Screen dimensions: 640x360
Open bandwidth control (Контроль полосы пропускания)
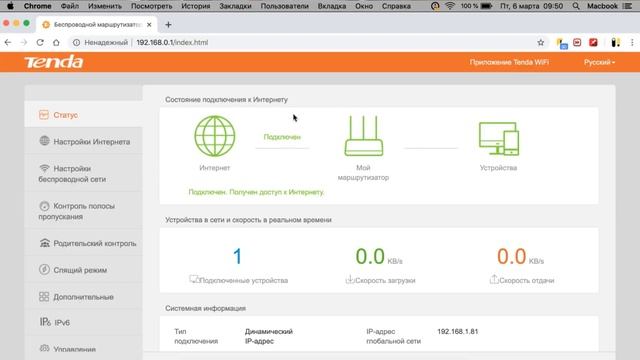pyautogui.click(x=83, y=211)
